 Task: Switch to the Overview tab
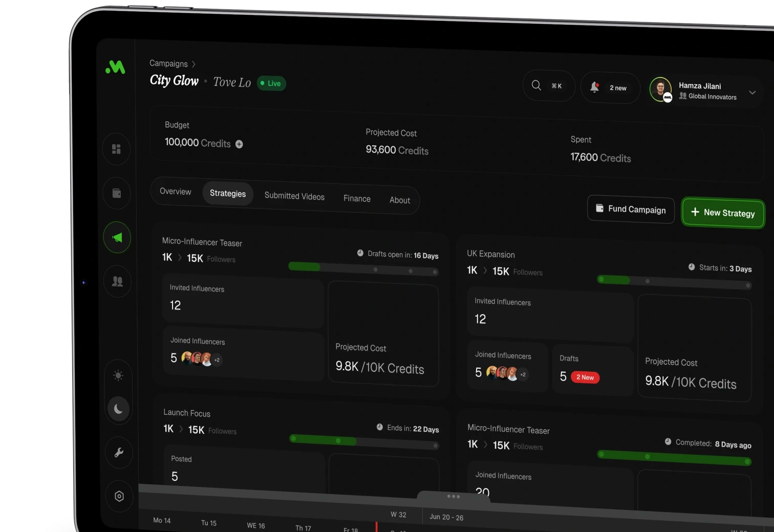click(175, 191)
